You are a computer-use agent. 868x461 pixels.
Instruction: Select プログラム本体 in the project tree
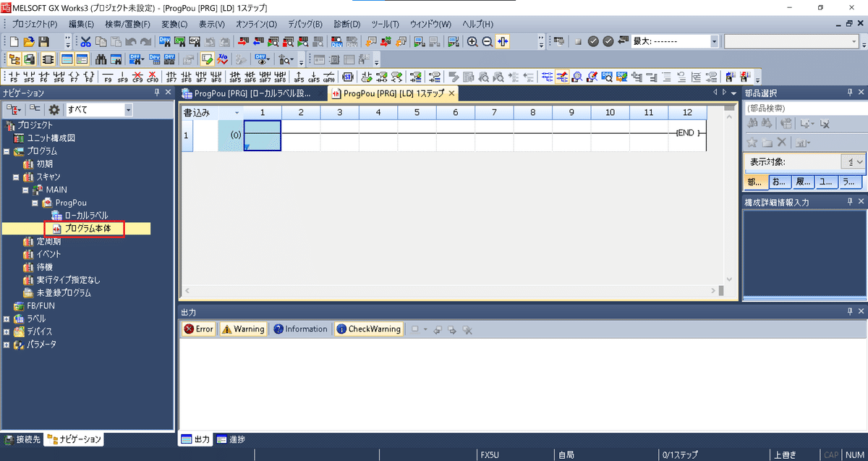point(88,229)
